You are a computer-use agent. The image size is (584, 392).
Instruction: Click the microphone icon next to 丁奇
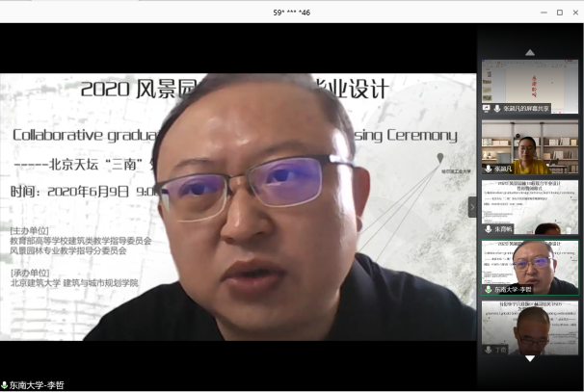pos(487,350)
